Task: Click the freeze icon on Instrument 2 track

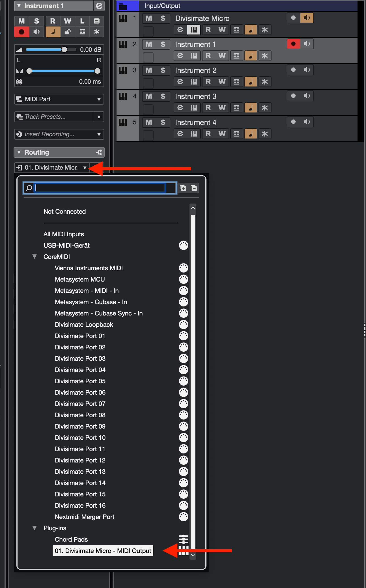Action: coord(264,82)
